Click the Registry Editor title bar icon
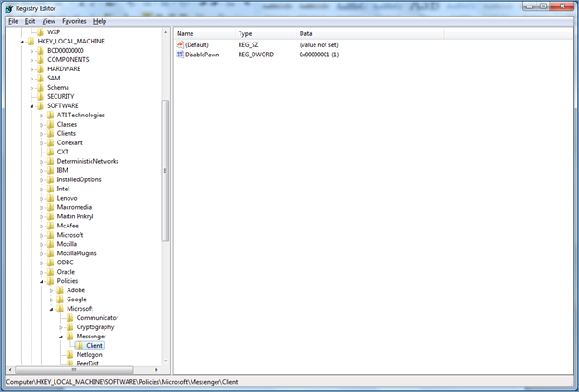This screenshot has height=392, width=579. point(8,8)
